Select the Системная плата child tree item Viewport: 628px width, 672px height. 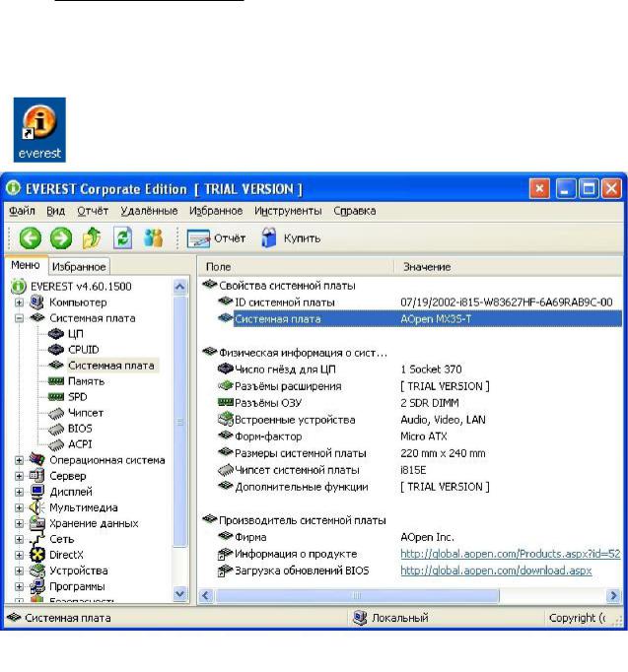point(111,366)
